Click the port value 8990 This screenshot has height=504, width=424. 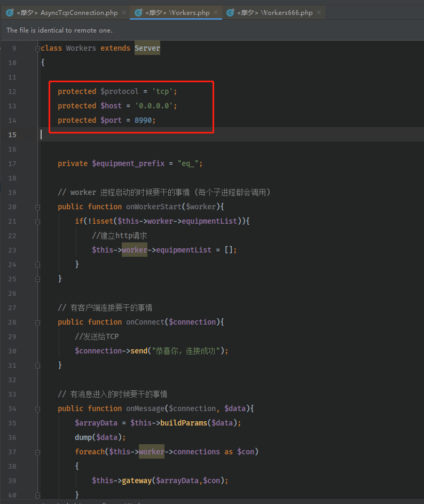pyautogui.click(x=143, y=120)
